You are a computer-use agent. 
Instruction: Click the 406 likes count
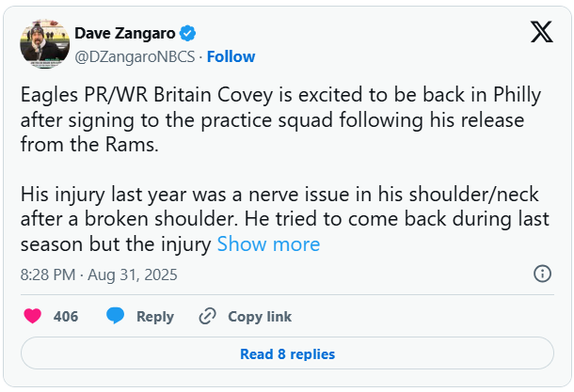(66, 317)
